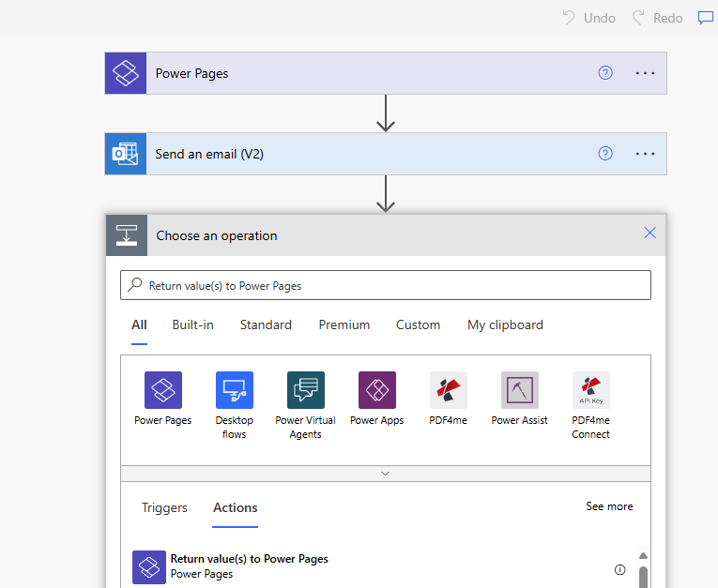
Task: Switch to the Built-in tab
Action: 192,324
